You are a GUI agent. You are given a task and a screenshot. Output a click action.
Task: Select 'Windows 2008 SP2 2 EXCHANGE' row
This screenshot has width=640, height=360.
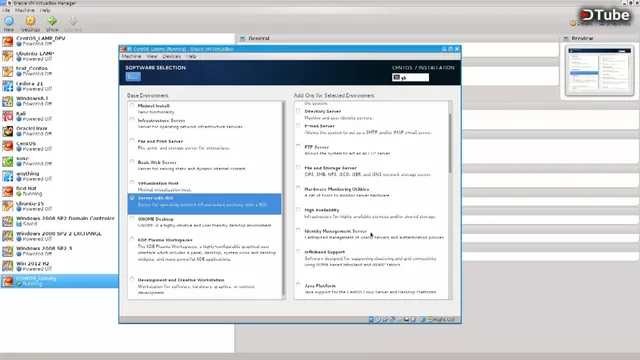tap(59, 236)
